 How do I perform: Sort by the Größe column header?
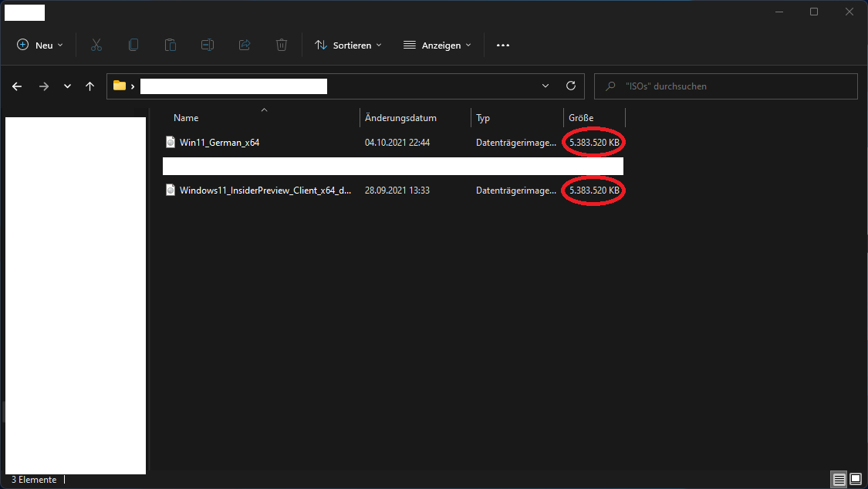click(581, 118)
